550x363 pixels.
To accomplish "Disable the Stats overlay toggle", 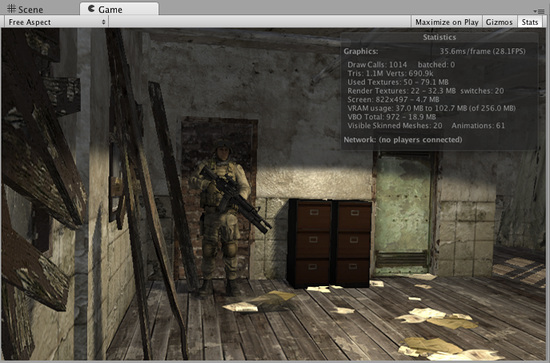I will coord(530,22).
